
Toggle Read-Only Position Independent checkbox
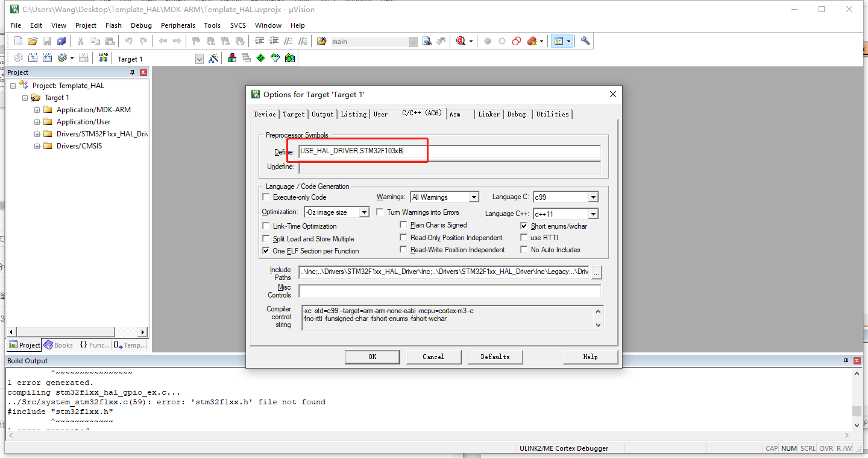click(x=404, y=238)
